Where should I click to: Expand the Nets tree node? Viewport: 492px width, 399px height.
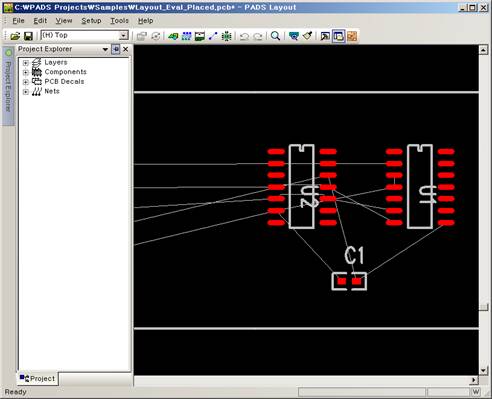(x=26, y=92)
